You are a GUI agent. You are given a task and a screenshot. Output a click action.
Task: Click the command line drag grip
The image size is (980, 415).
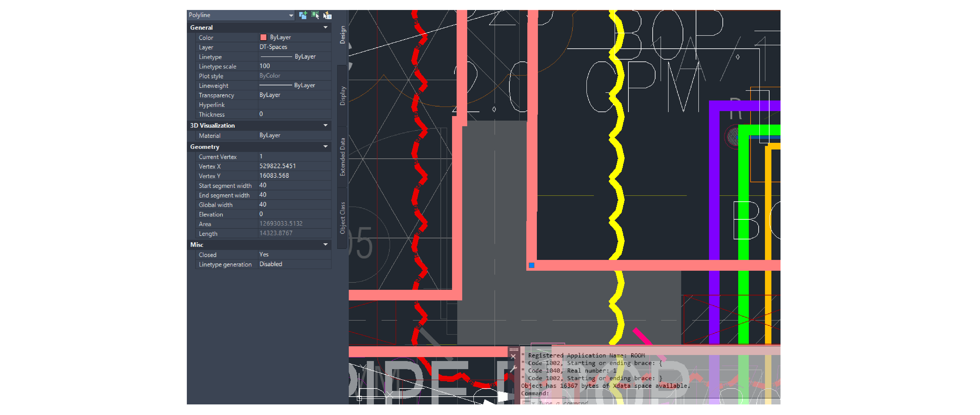(514, 349)
